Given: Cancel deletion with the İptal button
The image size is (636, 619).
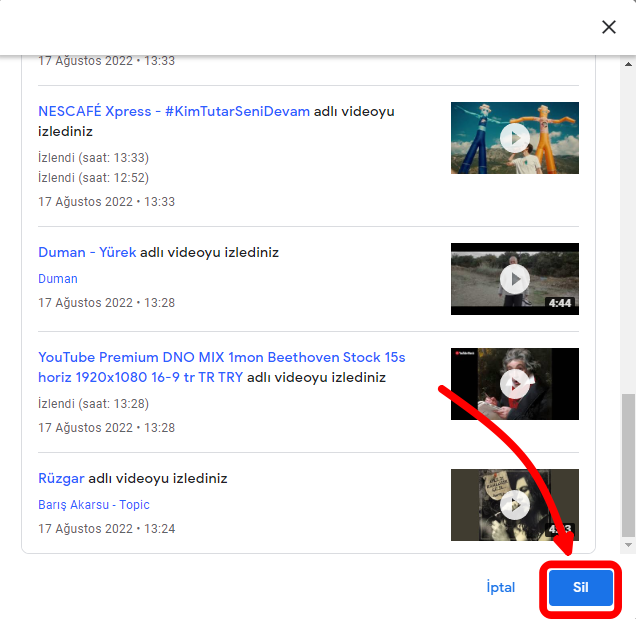Looking at the screenshot, I should coord(500,587).
